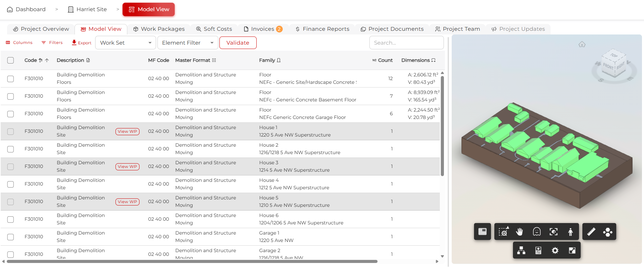644x267 pixels.
Task: Check the row for Generic Concrete Basement Floor
Action: [x=10, y=96]
